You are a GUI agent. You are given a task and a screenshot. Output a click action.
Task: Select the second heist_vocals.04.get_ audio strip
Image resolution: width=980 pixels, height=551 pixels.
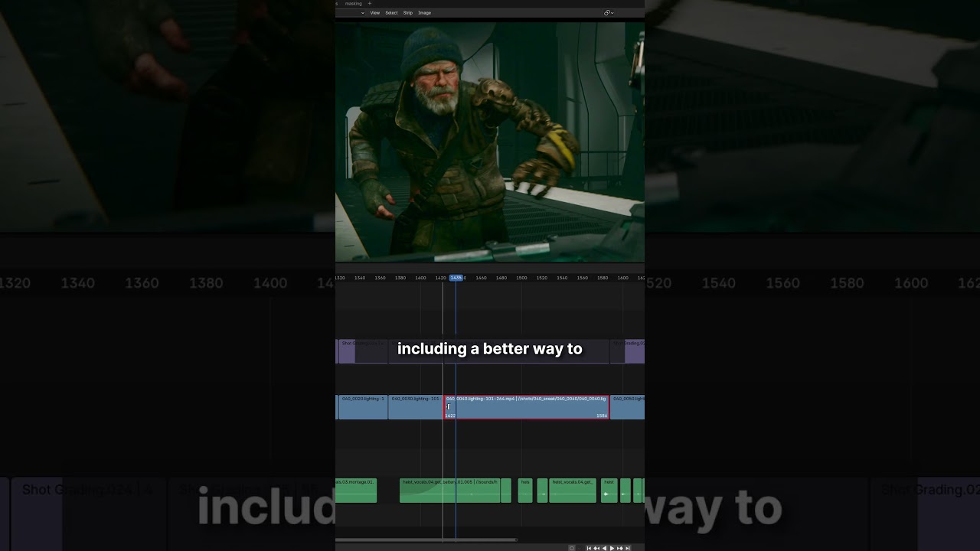click(573, 491)
